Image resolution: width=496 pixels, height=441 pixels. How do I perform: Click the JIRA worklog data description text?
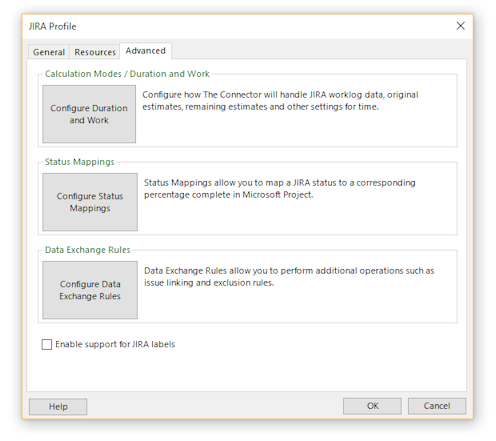(x=280, y=101)
